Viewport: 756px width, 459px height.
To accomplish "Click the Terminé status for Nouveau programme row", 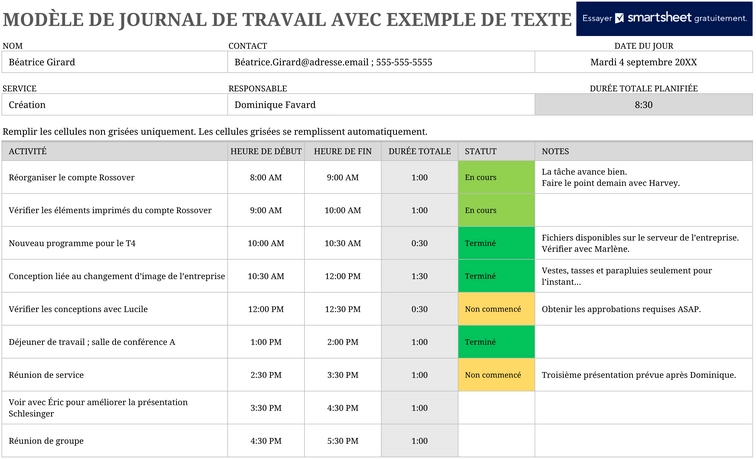I will point(496,243).
